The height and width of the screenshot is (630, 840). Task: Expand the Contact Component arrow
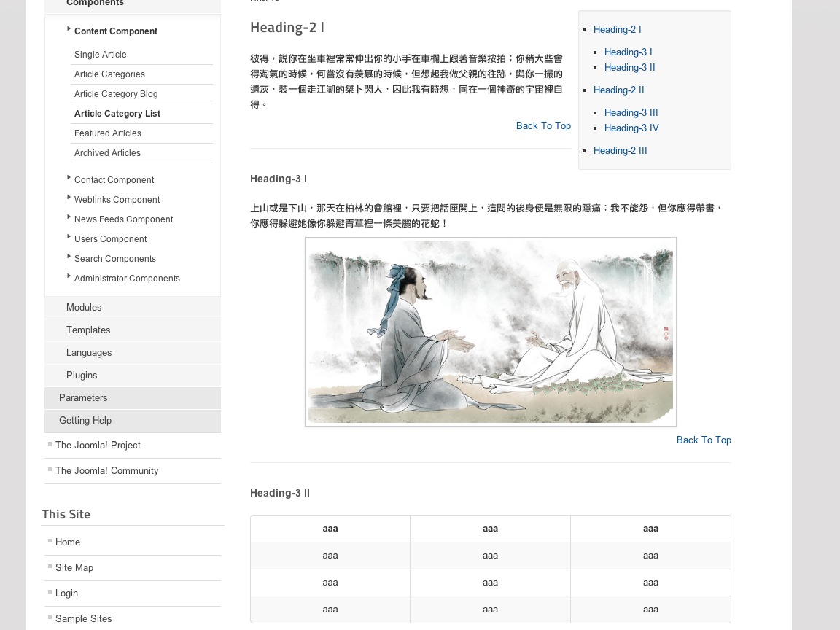[69, 177]
